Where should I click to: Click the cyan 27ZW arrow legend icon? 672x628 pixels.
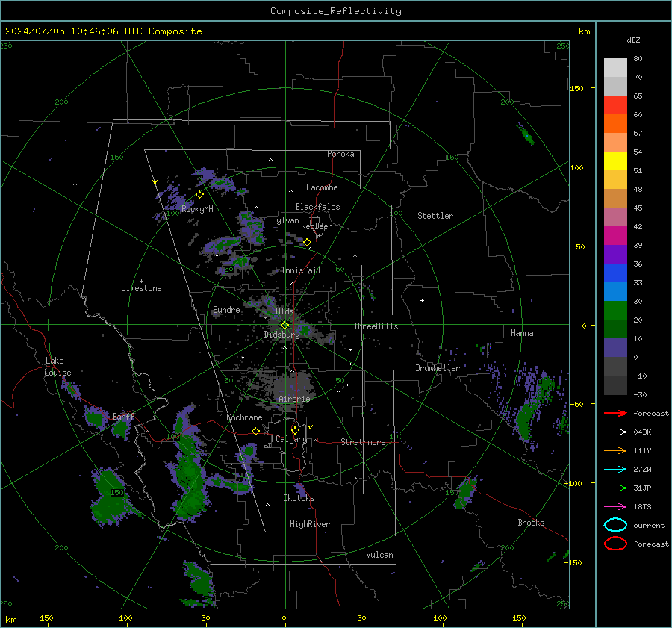(615, 469)
